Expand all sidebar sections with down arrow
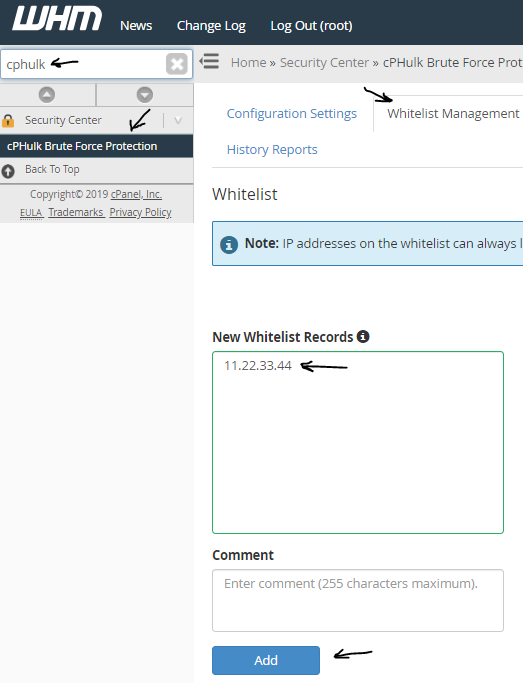 145,95
